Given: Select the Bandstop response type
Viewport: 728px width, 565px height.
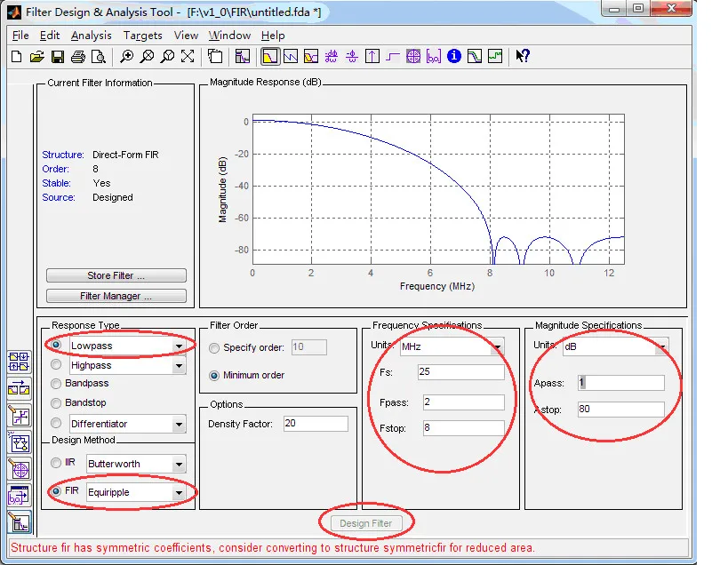Looking at the screenshot, I should [56, 403].
